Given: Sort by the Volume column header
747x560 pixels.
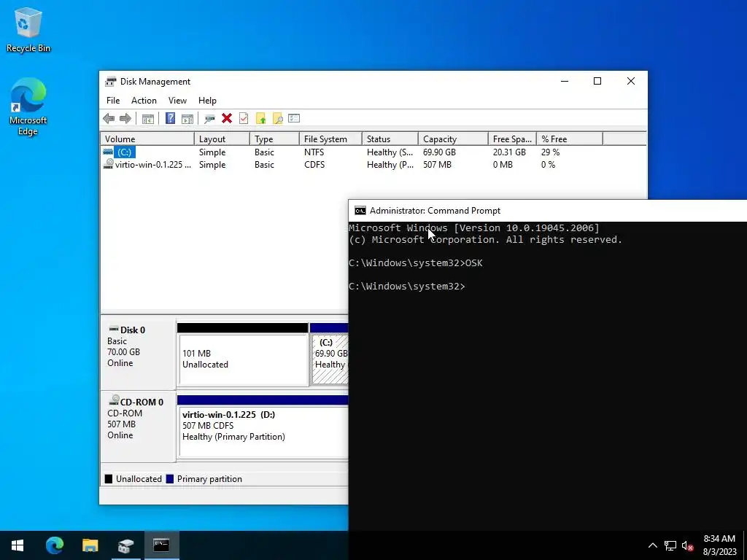Looking at the screenshot, I should (147, 139).
